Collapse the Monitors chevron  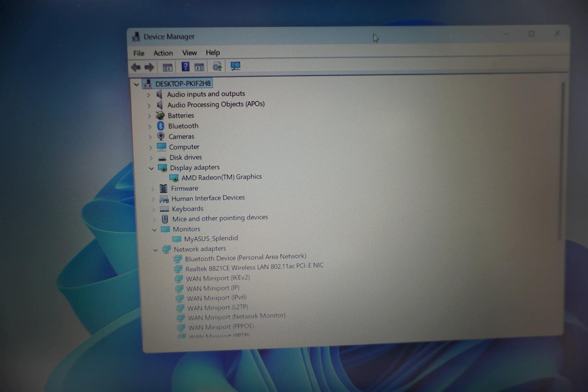(154, 230)
